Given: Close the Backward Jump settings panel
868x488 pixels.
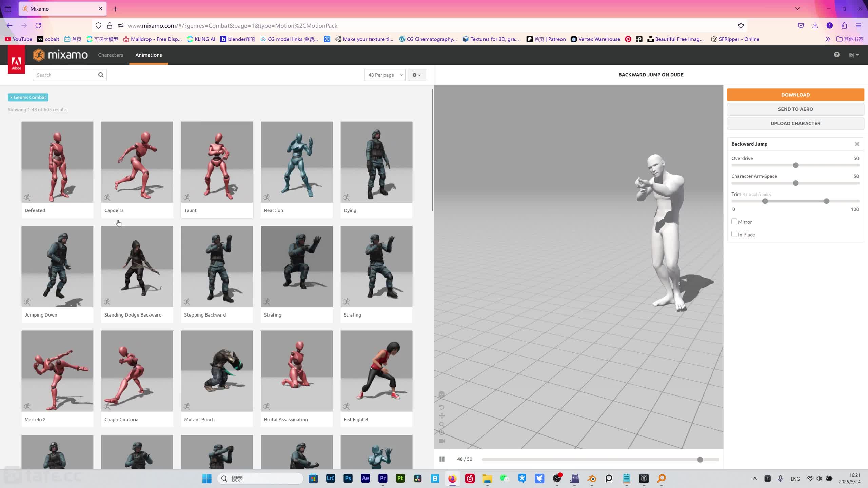Looking at the screenshot, I should [857, 144].
